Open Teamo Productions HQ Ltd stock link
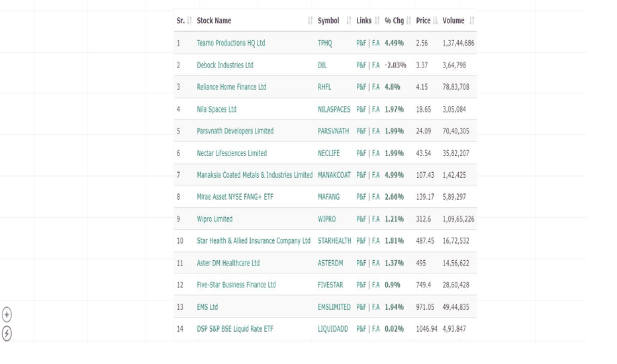Screen dimensions: 617x364 [x=230, y=43]
